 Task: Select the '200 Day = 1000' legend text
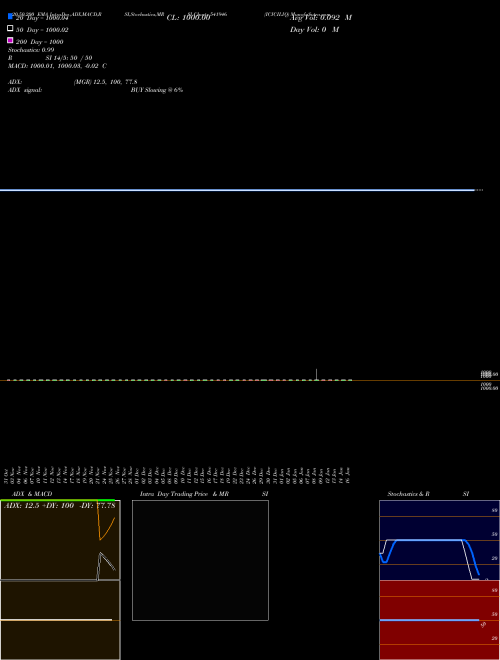click(x=40, y=42)
